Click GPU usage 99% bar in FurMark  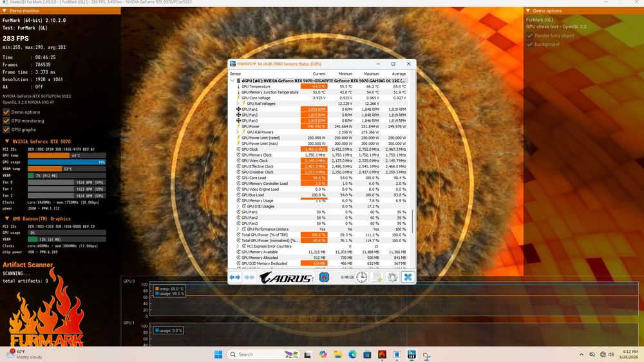(x=66, y=162)
